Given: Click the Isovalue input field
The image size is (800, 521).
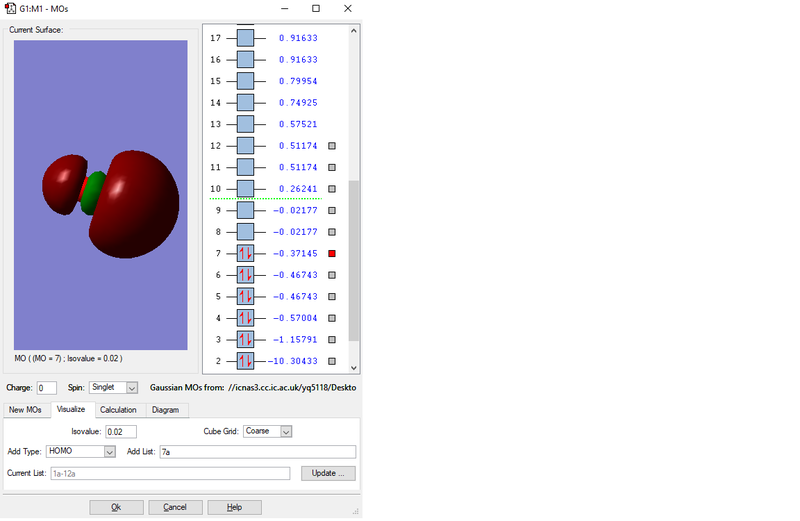Looking at the screenshot, I should 121,432.
